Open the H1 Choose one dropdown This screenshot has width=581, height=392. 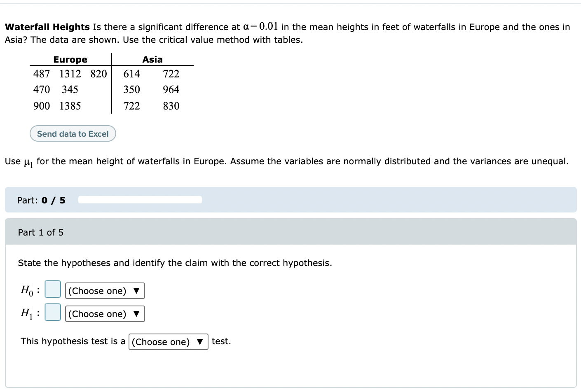[x=105, y=314]
